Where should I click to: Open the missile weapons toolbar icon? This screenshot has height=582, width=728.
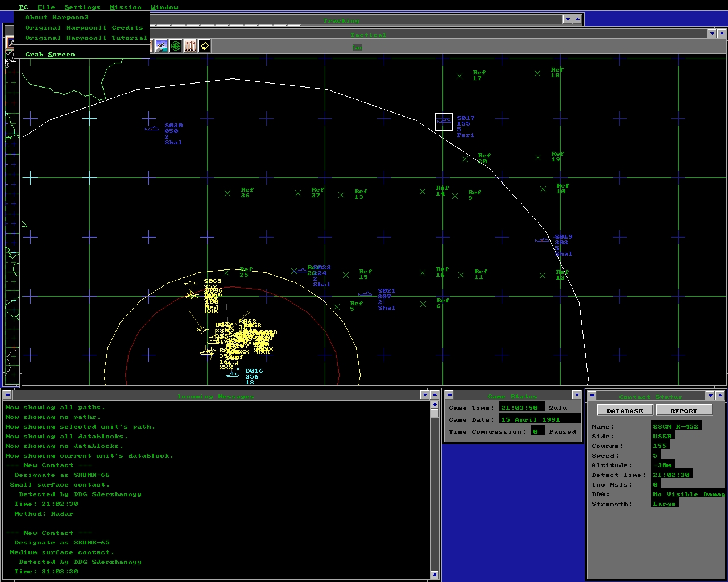pos(190,46)
